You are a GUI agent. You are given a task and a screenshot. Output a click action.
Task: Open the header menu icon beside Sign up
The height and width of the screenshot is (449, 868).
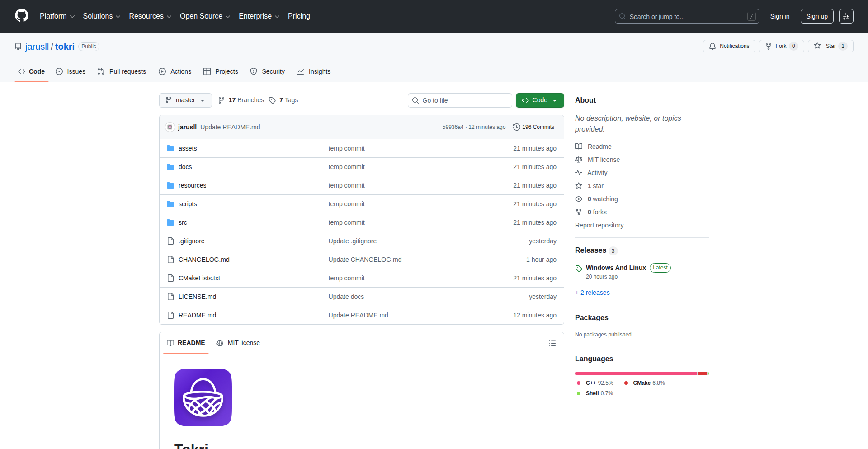[846, 16]
